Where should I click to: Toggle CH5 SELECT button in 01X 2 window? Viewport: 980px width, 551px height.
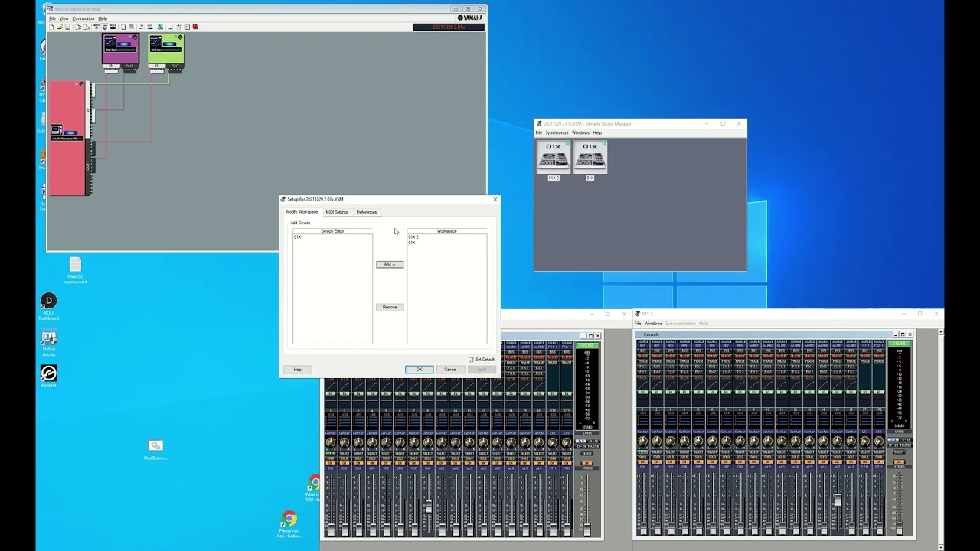pyautogui.click(x=699, y=452)
